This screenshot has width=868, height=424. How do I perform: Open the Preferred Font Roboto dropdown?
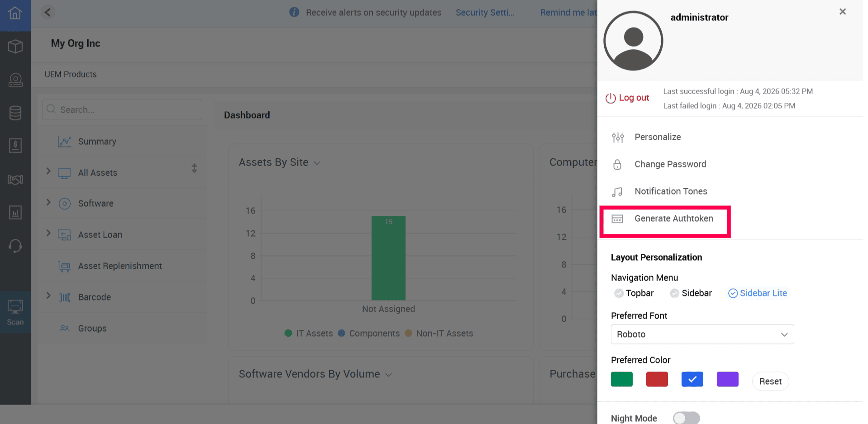click(x=702, y=334)
